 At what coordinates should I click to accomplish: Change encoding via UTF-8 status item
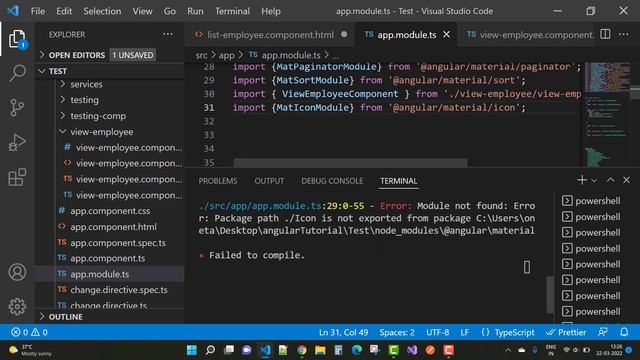(x=438, y=332)
